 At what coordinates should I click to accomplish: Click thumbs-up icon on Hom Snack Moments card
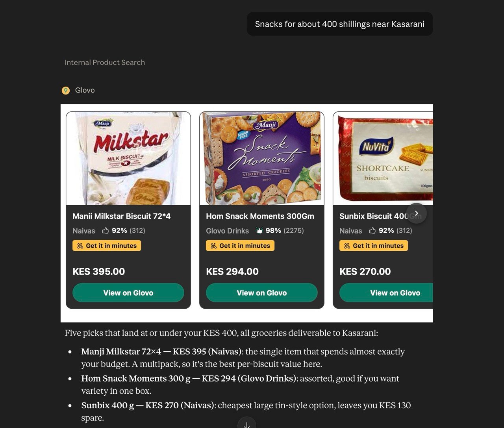(x=259, y=230)
